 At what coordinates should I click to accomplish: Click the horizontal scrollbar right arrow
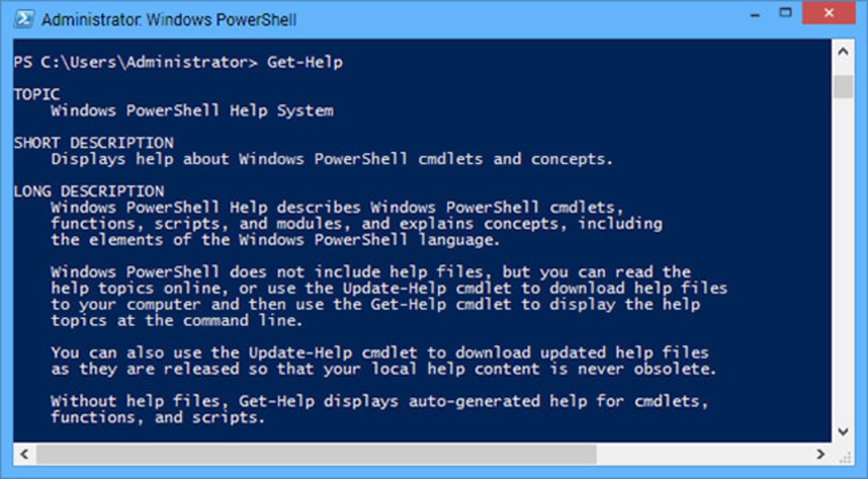coord(820,454)
